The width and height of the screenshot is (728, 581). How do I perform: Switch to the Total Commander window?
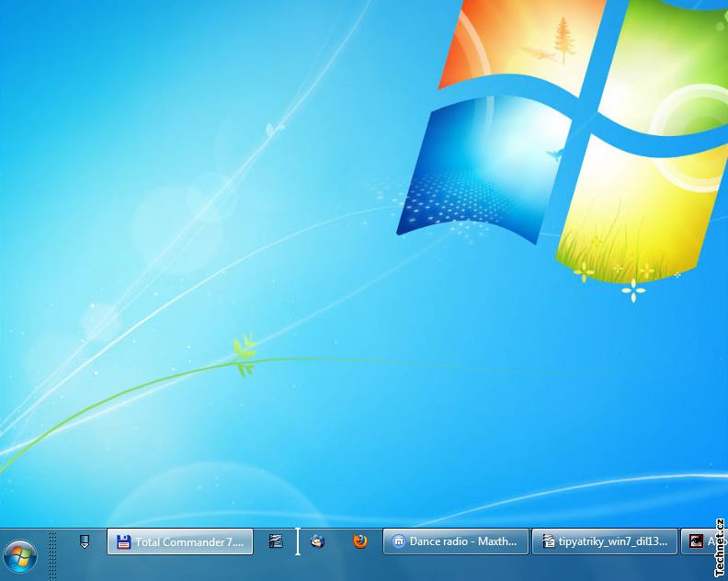(188, 542)
